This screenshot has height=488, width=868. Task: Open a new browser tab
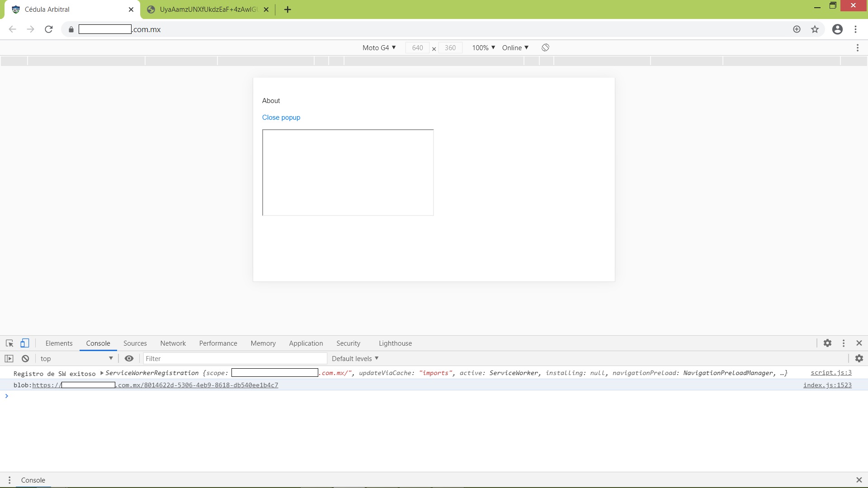288,9
